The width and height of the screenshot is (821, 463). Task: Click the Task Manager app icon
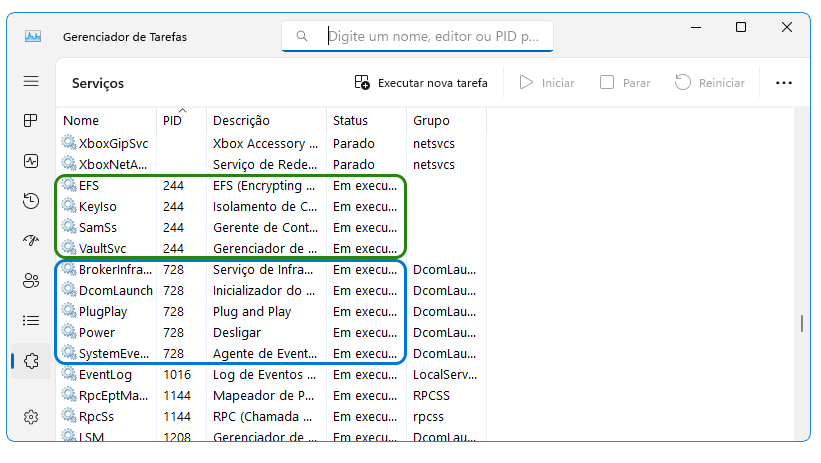(x=33, y=36)
